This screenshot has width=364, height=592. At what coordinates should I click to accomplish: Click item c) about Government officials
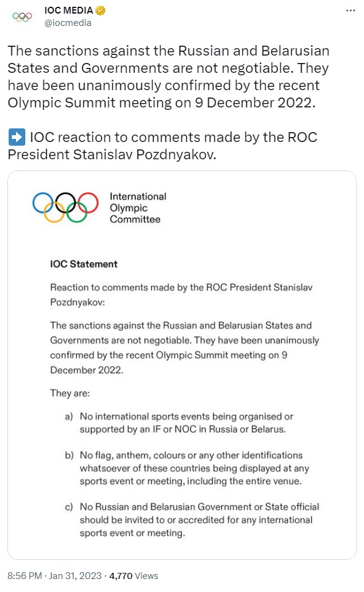[192, 520]
